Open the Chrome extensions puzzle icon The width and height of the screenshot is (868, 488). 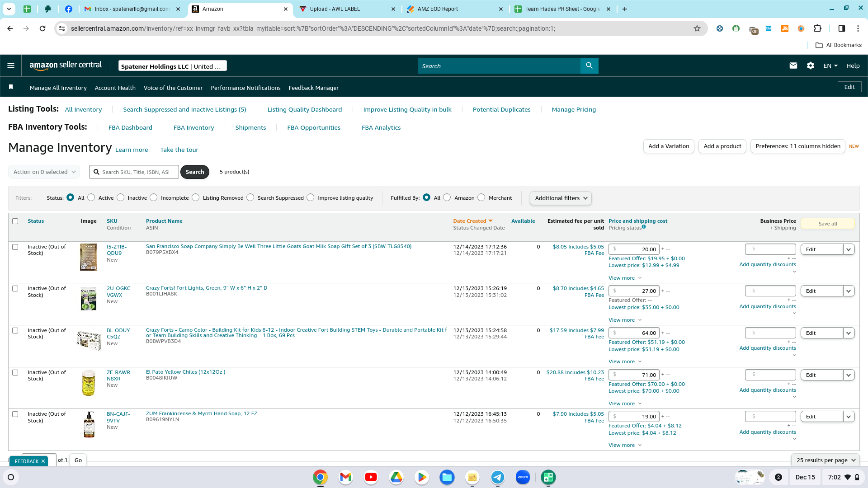coord(817,28)
